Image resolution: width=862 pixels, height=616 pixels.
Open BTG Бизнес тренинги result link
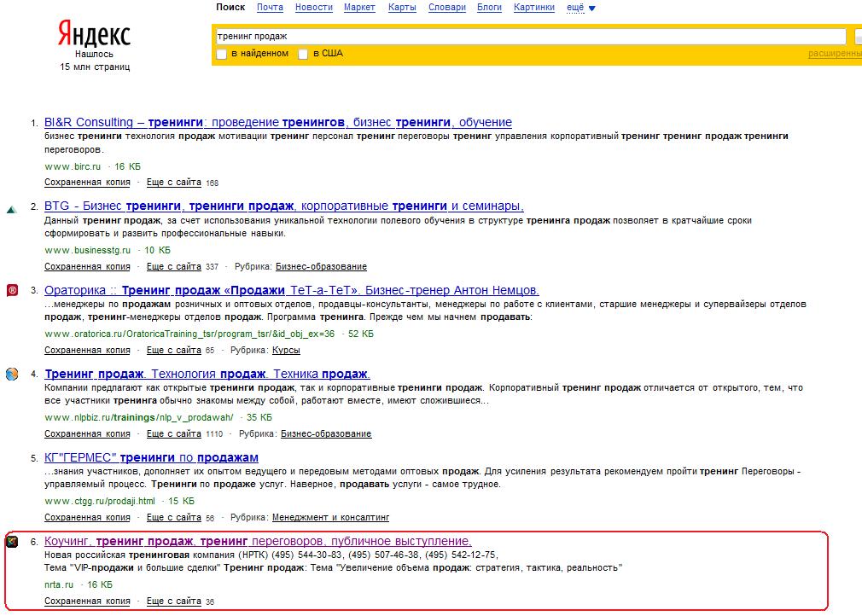click(x=284, y=206)
